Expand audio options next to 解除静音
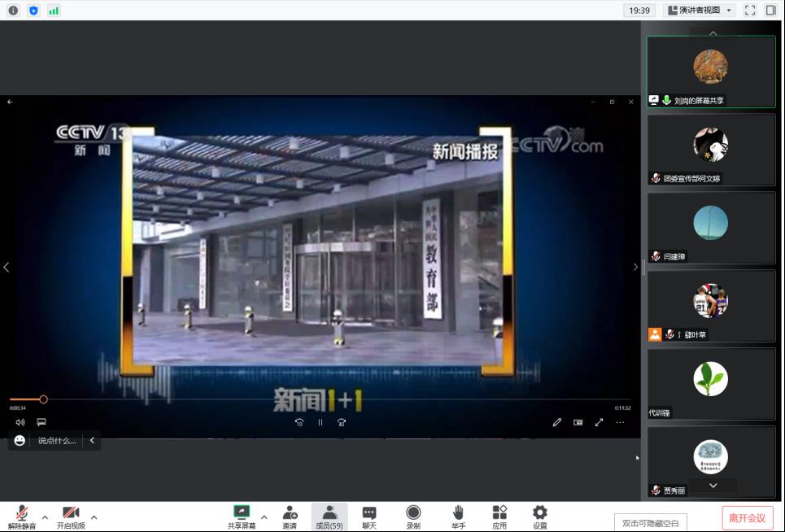 [x=45, y=517]
